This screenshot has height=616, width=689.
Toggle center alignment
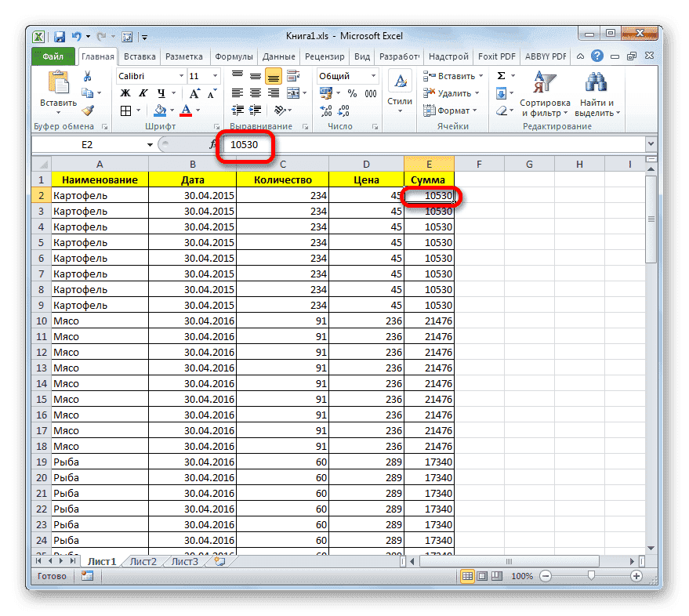254,92
